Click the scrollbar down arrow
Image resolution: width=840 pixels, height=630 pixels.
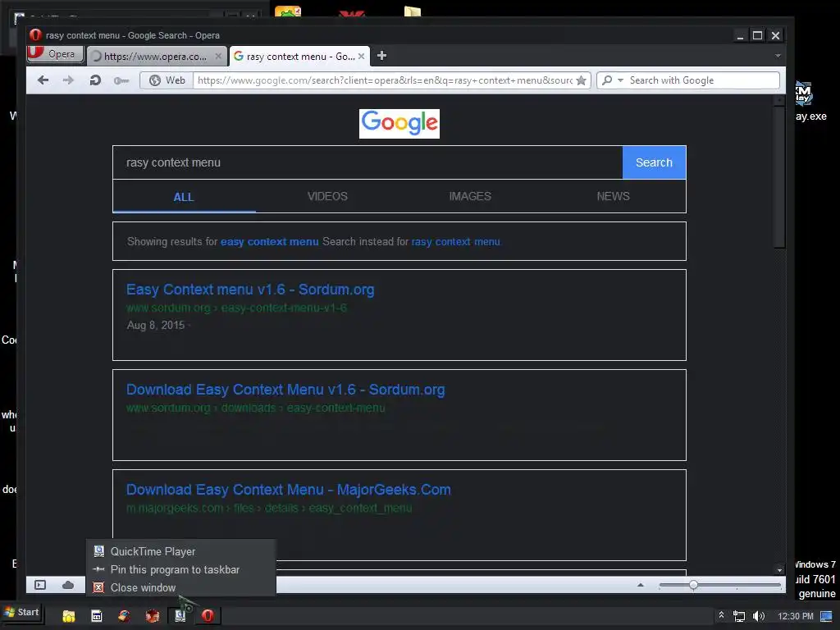(x=779, y=570)
